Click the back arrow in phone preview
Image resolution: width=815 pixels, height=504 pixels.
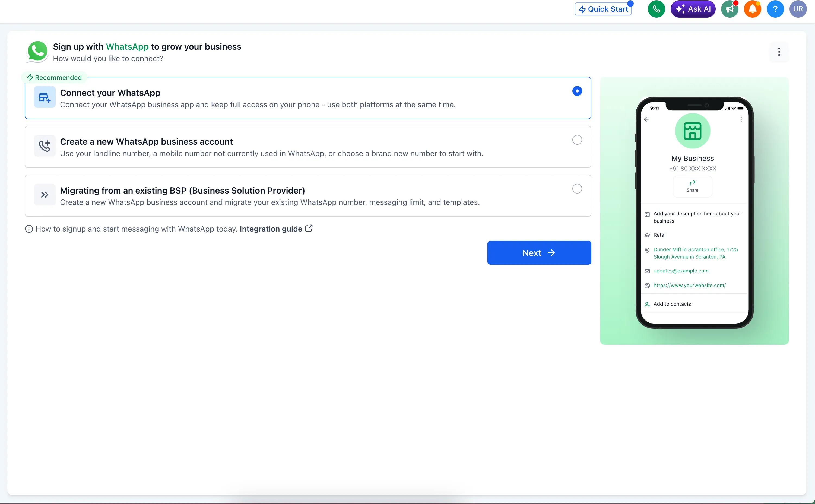pyautogui.click(x=646, y=119)
